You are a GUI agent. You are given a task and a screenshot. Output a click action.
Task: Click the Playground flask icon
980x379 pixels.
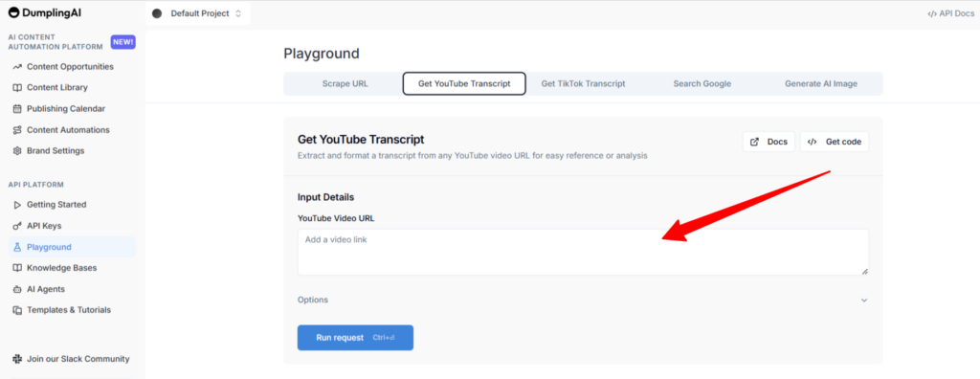[17, 247]
